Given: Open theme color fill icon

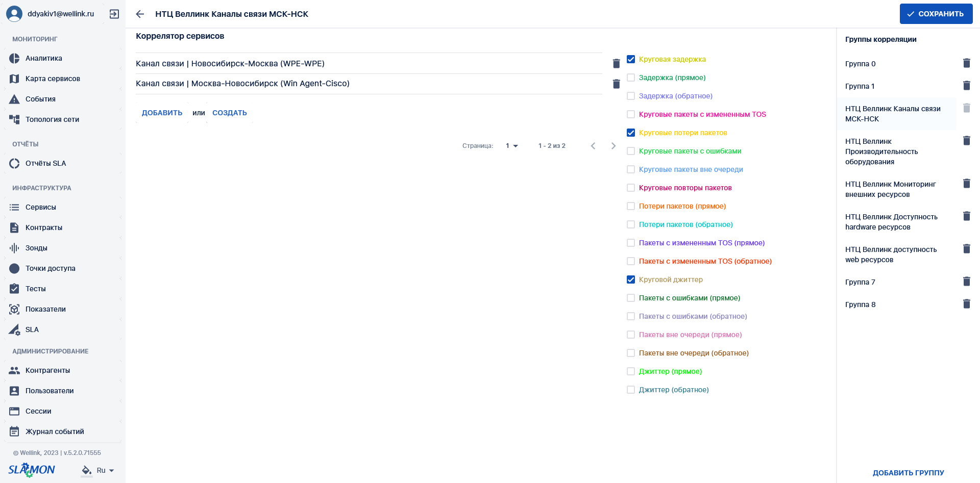Looking at the screenshot, I should point(87,470).
